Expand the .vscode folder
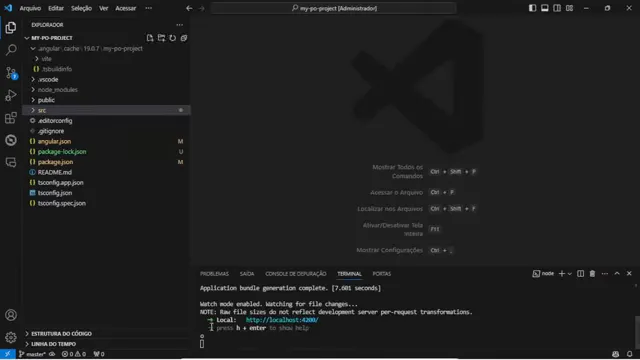The width and height of the screenshot is (640, 360). tap(106, 80)
